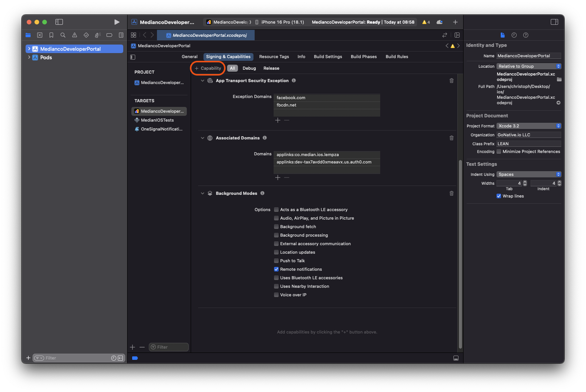Open the Find navigator magnifier icon
Image resolution: width=586 pixels, height=392 pixels.
[x=63, y=35]
